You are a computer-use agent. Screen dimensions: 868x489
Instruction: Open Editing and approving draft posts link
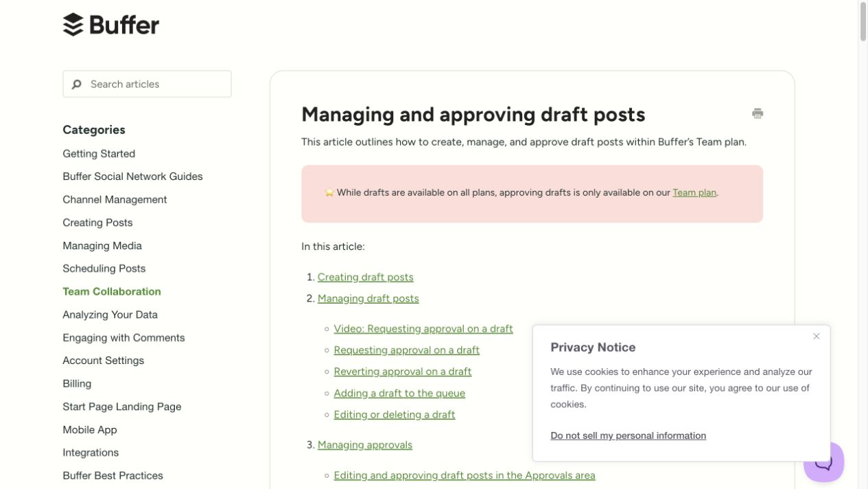click(465, 475)
